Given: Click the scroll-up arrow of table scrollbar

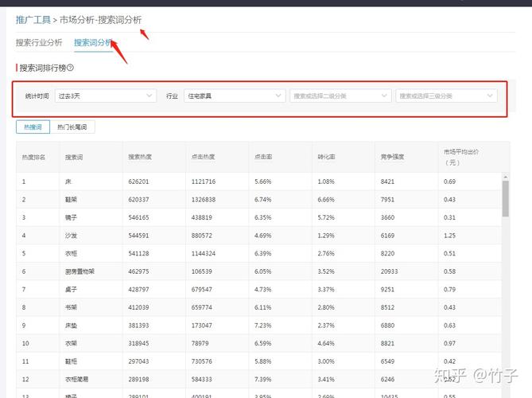Looking at the screenshot, I should [x=506, y=177].
